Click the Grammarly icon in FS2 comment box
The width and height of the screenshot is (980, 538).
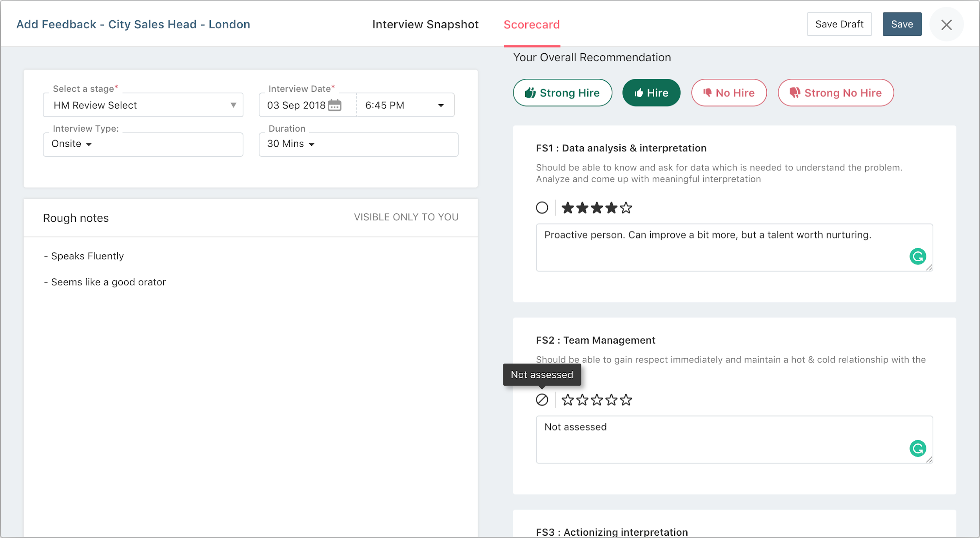click(917, 448)
